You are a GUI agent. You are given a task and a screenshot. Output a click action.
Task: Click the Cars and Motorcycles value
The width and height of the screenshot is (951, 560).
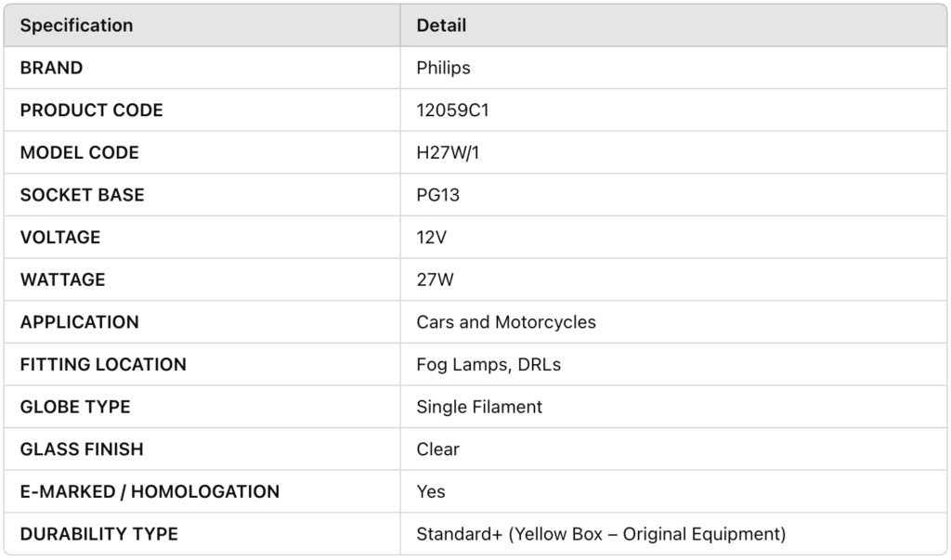506,322
